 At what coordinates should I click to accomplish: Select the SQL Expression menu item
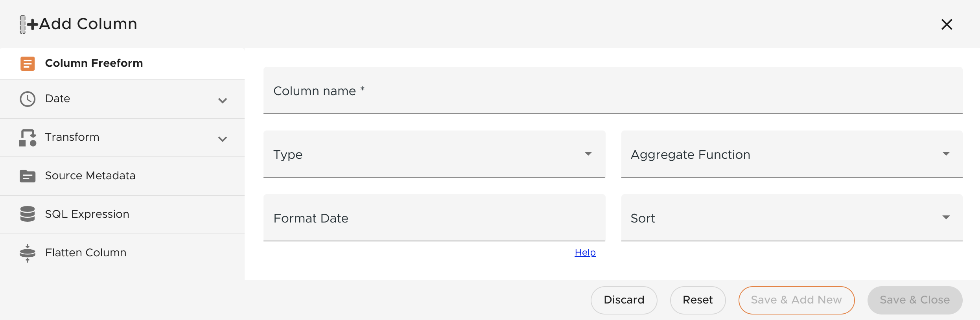point(87,214)
